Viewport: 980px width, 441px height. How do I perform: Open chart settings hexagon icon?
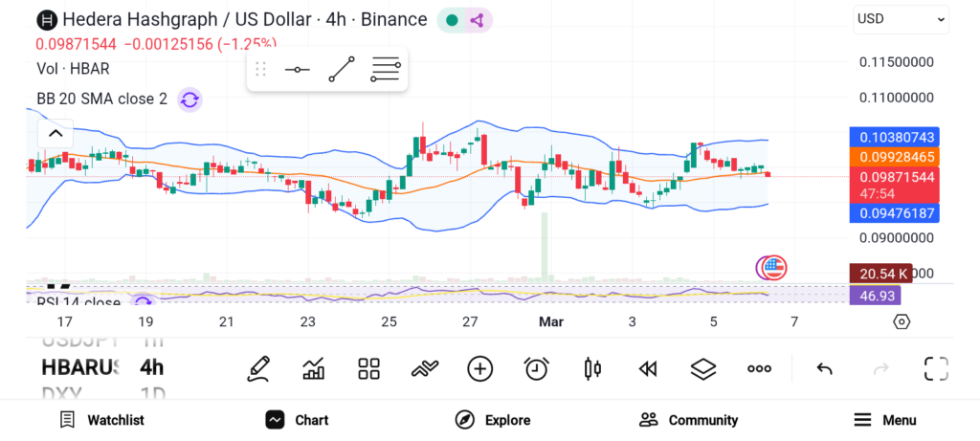902,321
